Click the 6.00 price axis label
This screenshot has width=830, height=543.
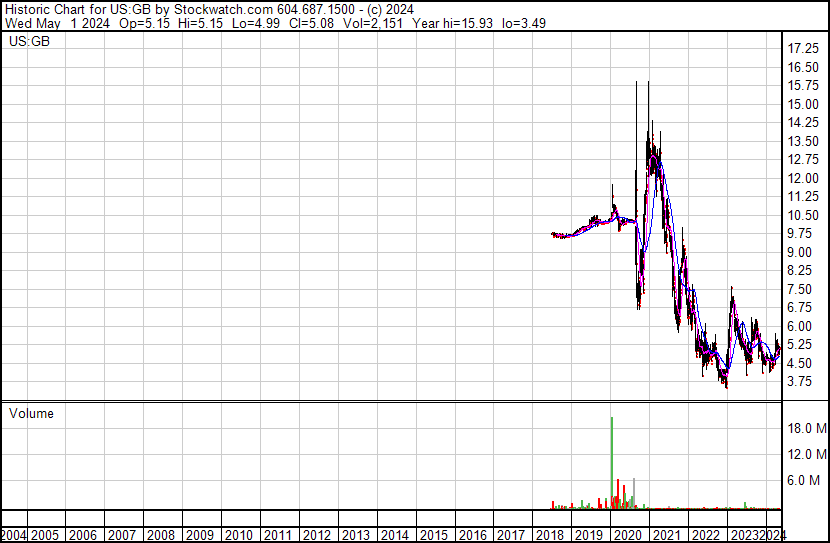(800, 327)
